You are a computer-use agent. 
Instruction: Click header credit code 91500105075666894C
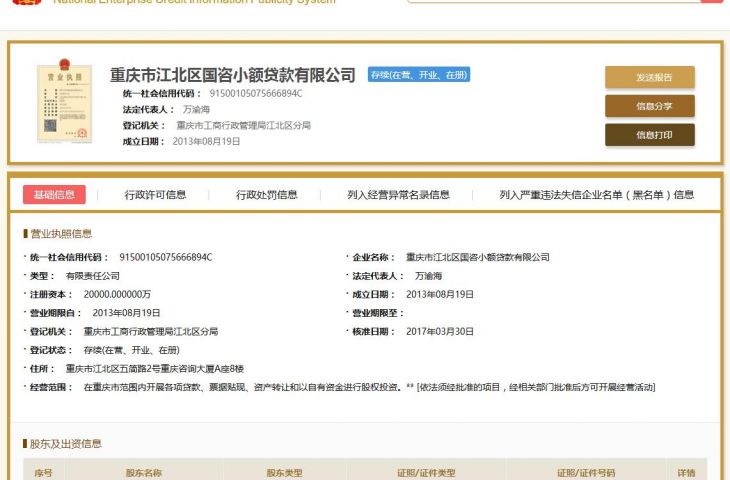(256, 94)
